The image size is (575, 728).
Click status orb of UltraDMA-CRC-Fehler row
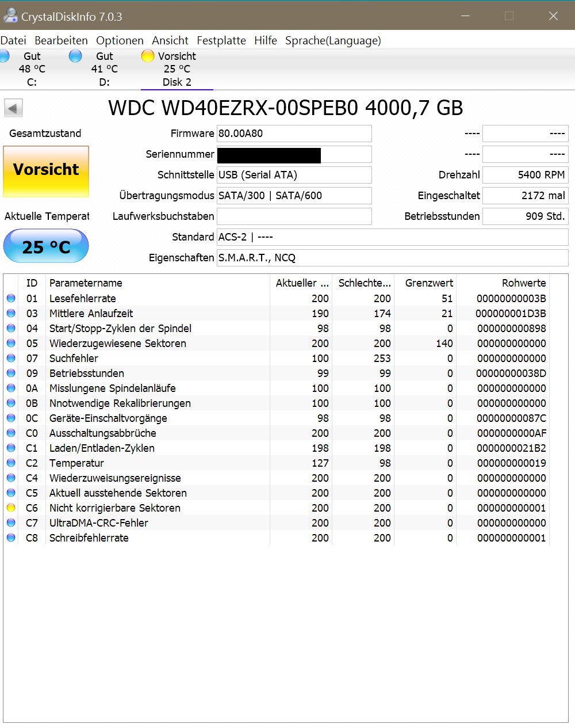11,523
